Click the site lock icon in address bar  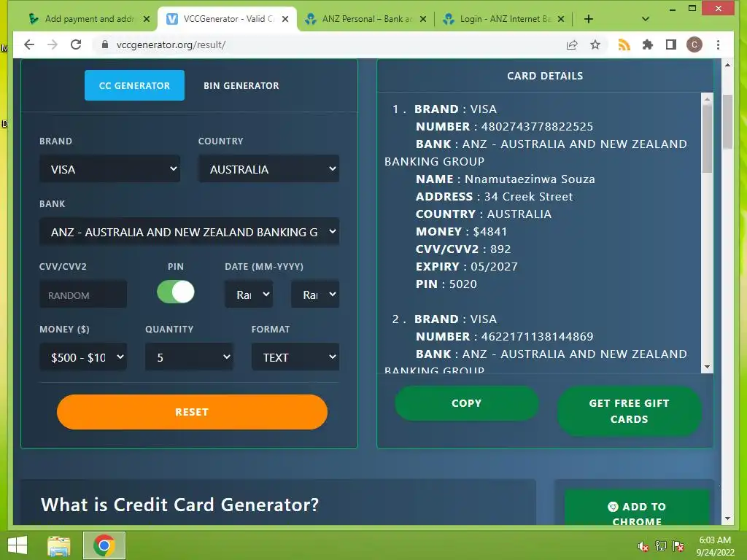click(105, 44)
